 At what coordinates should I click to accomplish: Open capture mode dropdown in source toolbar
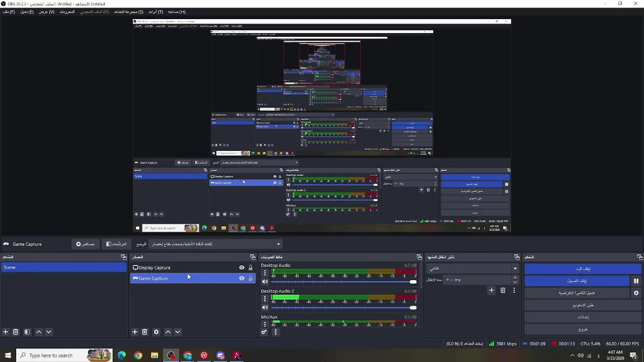(x=215, y=244)
